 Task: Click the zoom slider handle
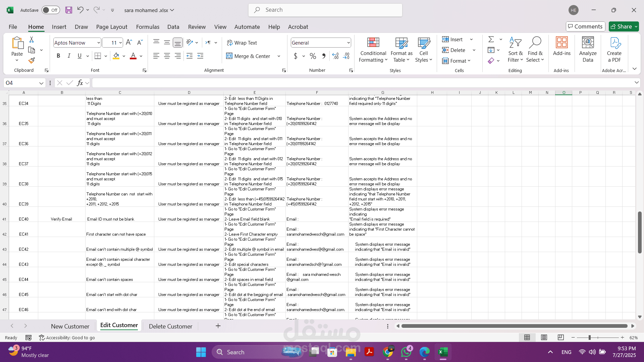[x=589, y=338]
